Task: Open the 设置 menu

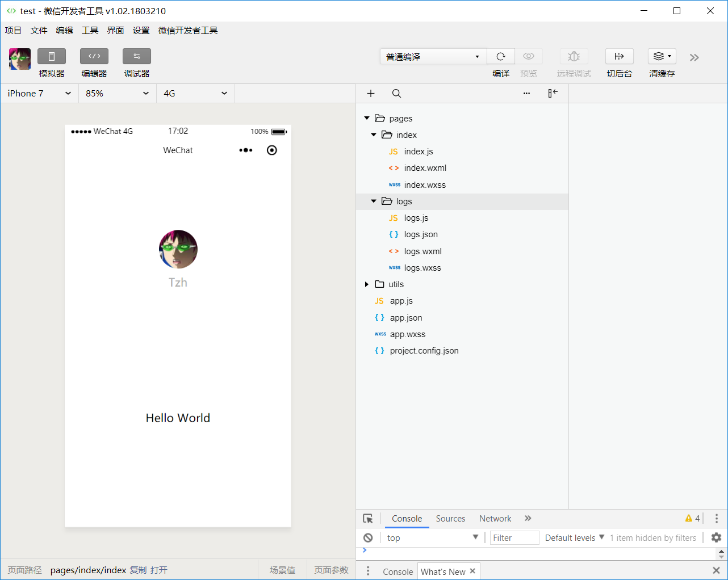Action: (x=141, y=31)
